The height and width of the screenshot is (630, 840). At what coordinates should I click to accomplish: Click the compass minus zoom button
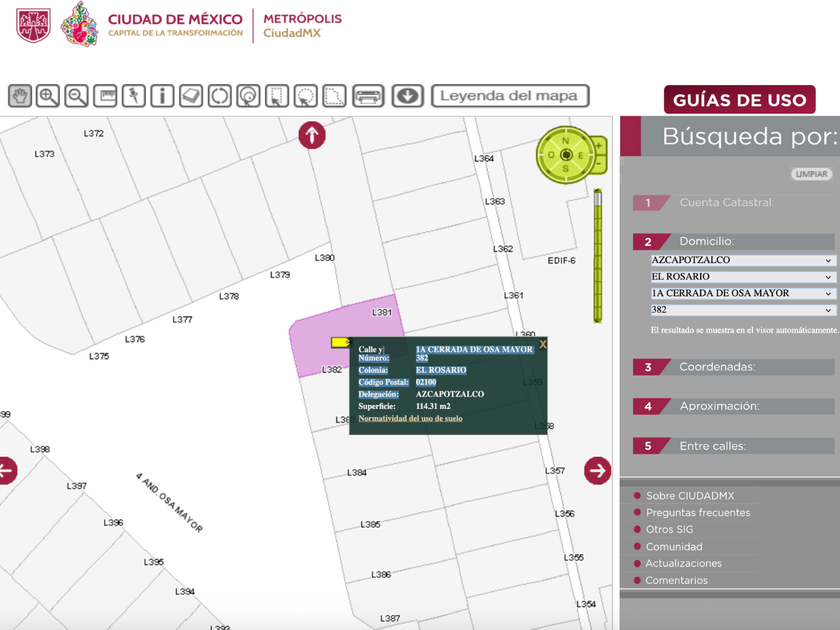pos(599,163)
